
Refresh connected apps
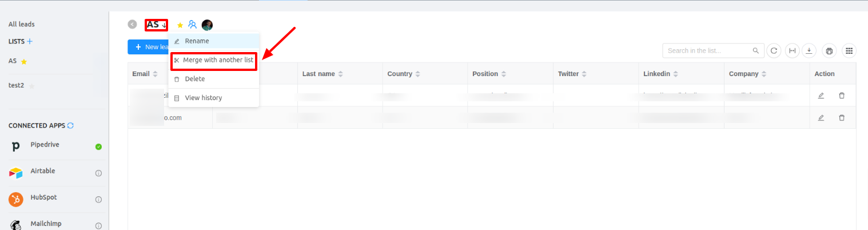click(x=70, y=125)
